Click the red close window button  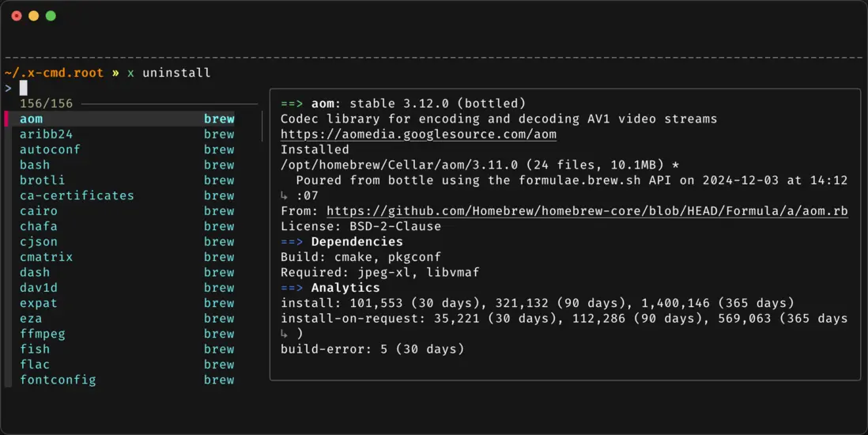tap(17, 16)
